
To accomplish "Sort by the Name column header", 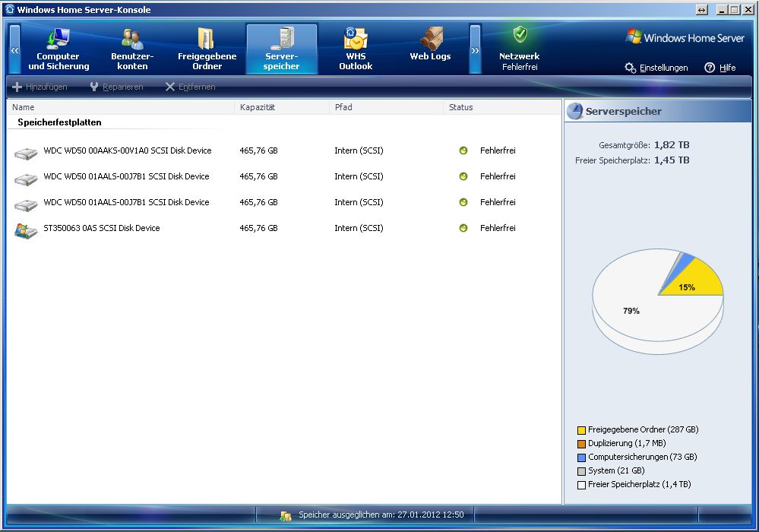I will [121, 107].
